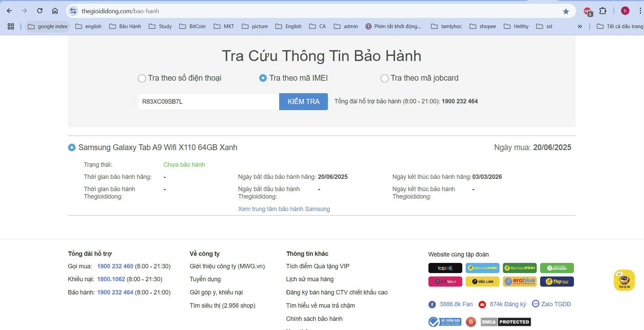Bookmark this page with the star
This screenshot has height=330, width=644.
click(566, 11)
